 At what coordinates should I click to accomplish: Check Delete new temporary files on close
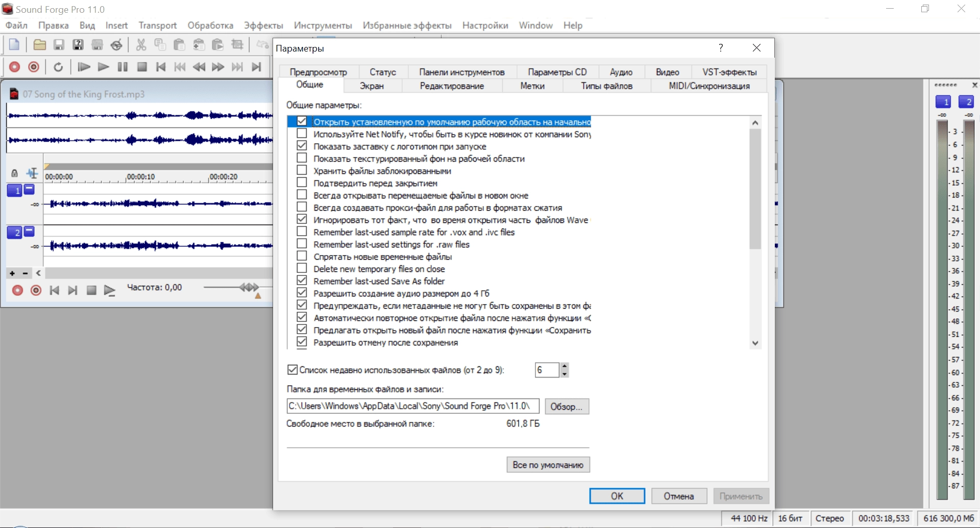(x=302, y=268)
